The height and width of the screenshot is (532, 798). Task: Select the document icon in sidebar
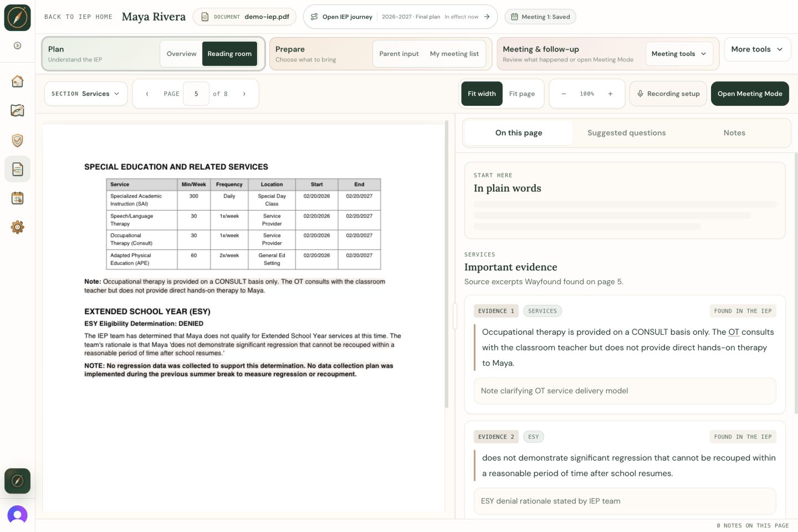[x=17, y=169]
